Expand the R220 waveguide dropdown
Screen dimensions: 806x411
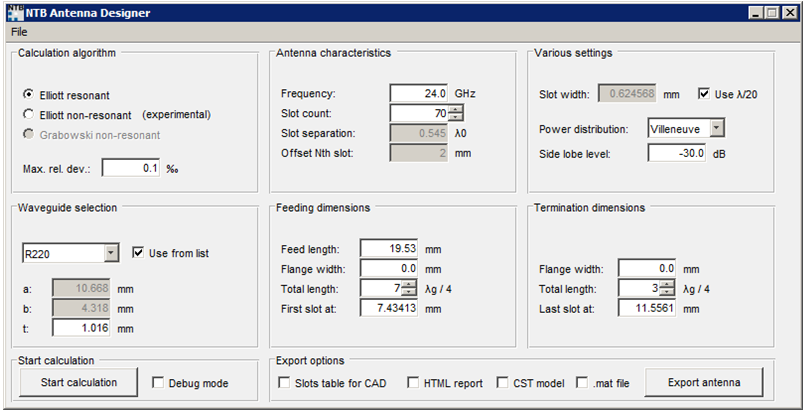tap(110, 253)
